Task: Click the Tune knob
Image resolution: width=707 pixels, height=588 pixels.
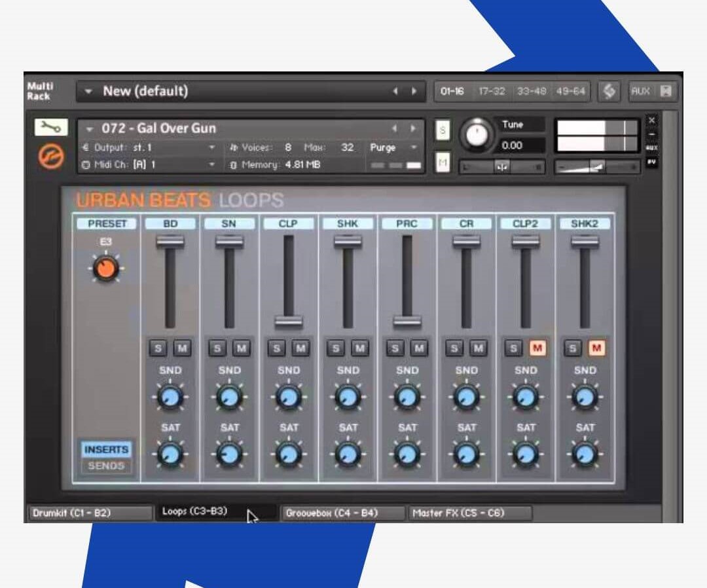Action: 478,136
